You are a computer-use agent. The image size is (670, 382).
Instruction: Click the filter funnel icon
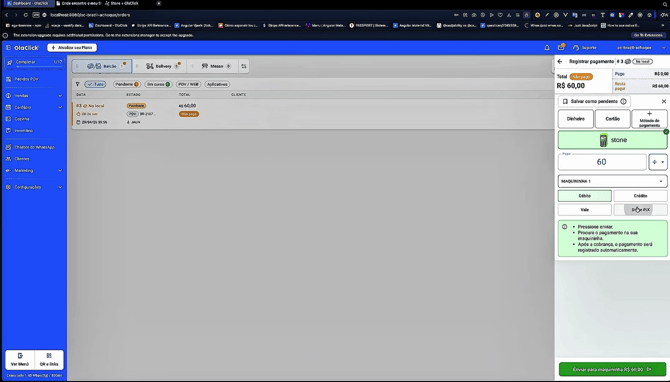pyautogui.click(x=77, y=84)
